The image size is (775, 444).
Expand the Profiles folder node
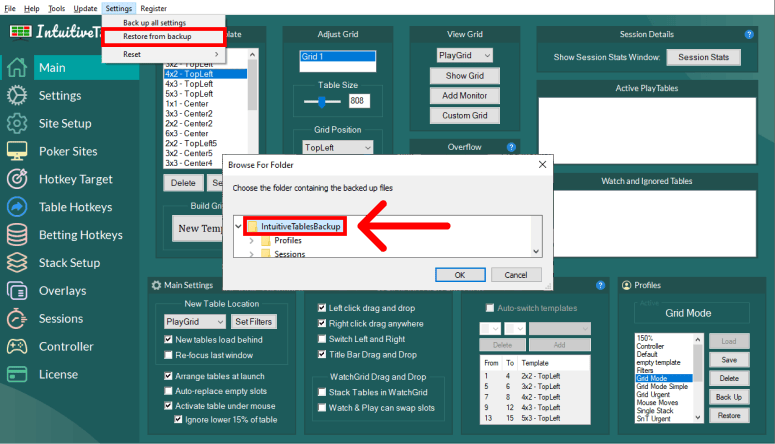[x=252, y=241]
